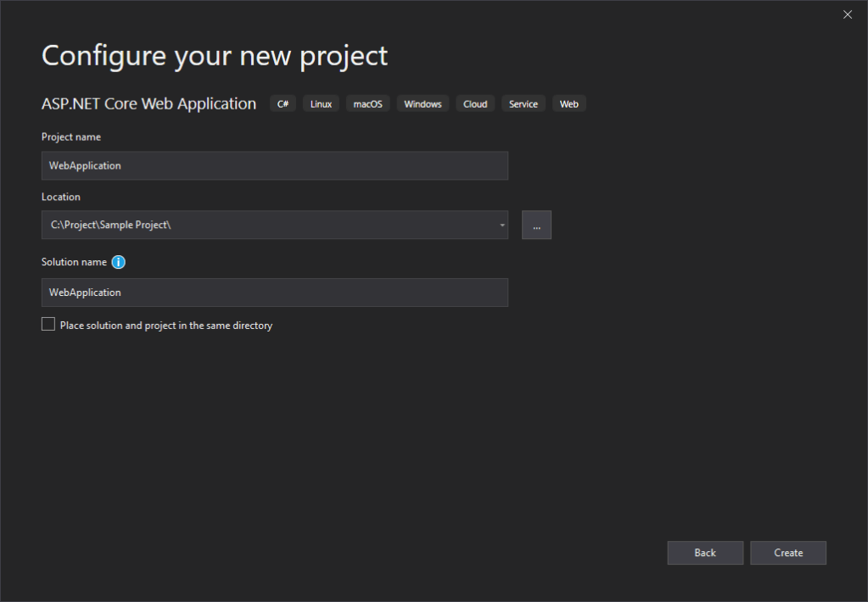This screenshot has height=602, width=868.
Task: Click the Solution name info icon
Action: click(119, 262)
